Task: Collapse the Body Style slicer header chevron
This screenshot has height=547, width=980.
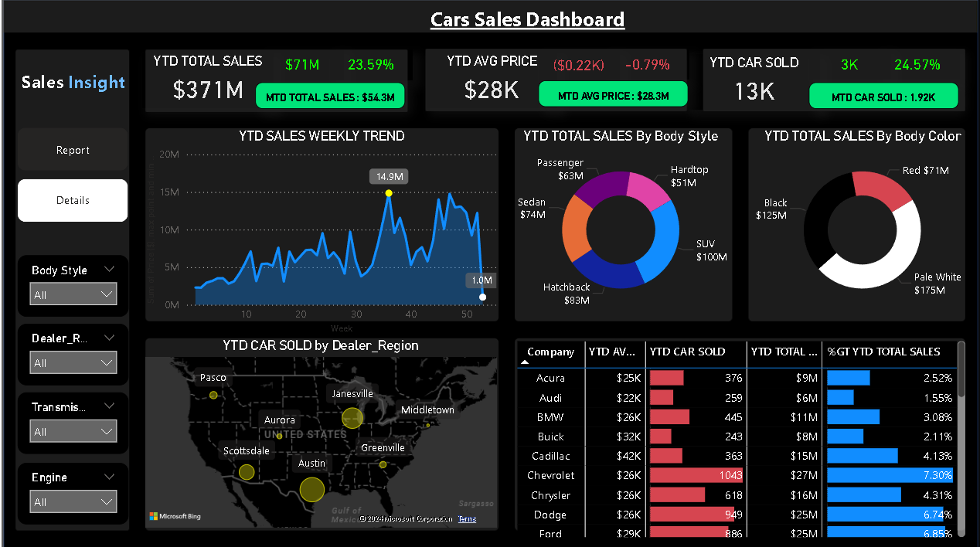Action: pyautogui.click(x=108, y=270)
